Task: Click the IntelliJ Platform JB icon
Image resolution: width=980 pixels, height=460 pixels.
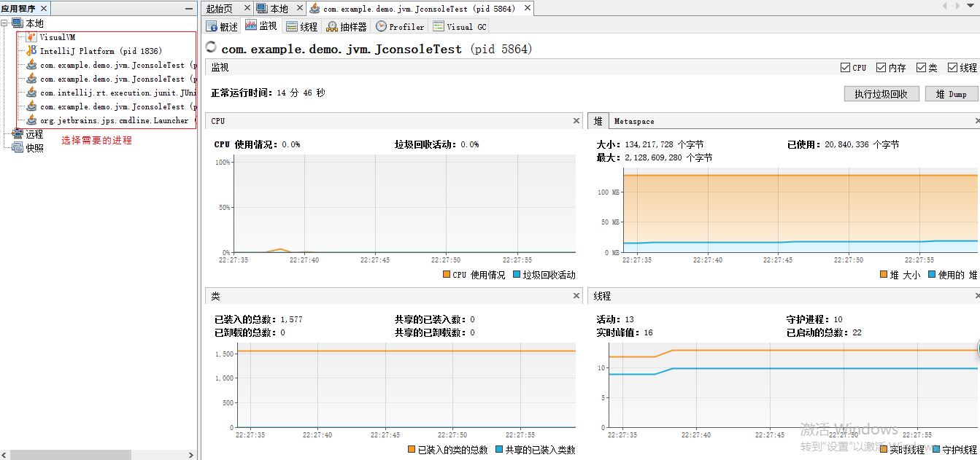Action: (31, 51)
